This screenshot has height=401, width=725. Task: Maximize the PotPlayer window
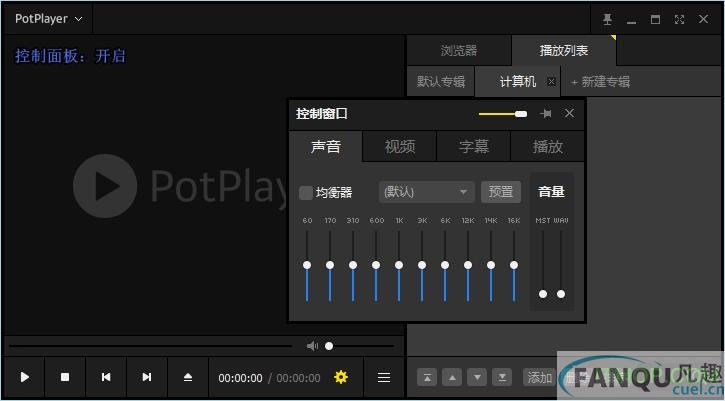point(655,19)
